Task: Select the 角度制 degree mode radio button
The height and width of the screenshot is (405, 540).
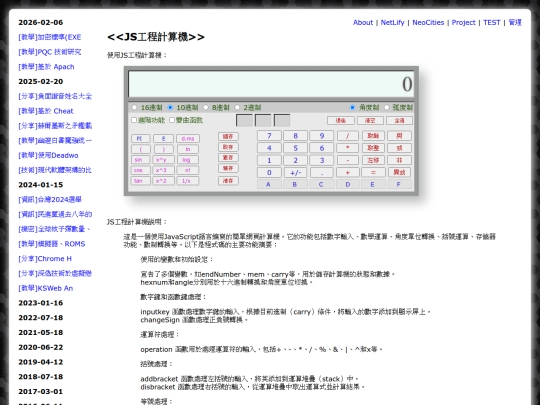Action: 352,107
